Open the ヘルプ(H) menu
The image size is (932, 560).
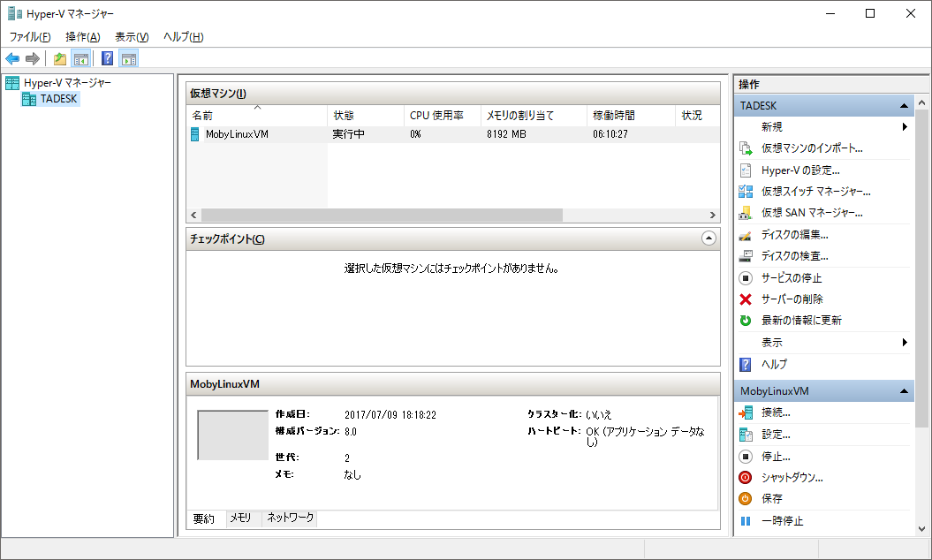coord(183,37)
